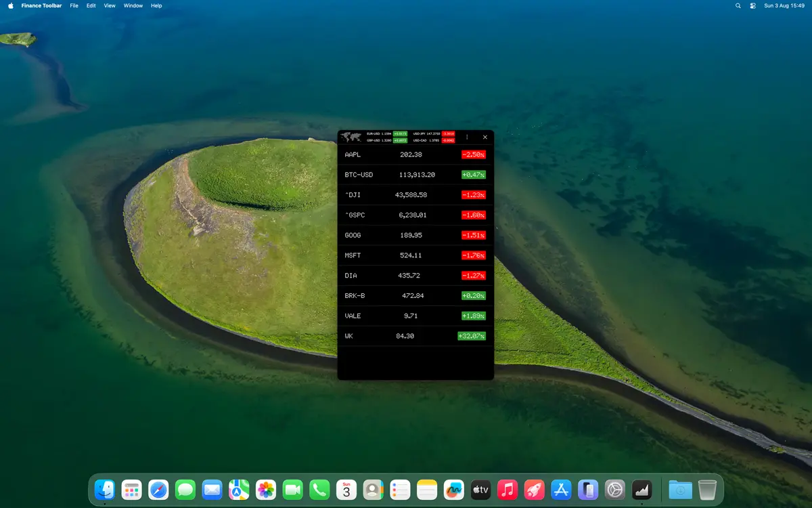Click the BRK-B +0.20% change badge

click(x=474, y=295)
